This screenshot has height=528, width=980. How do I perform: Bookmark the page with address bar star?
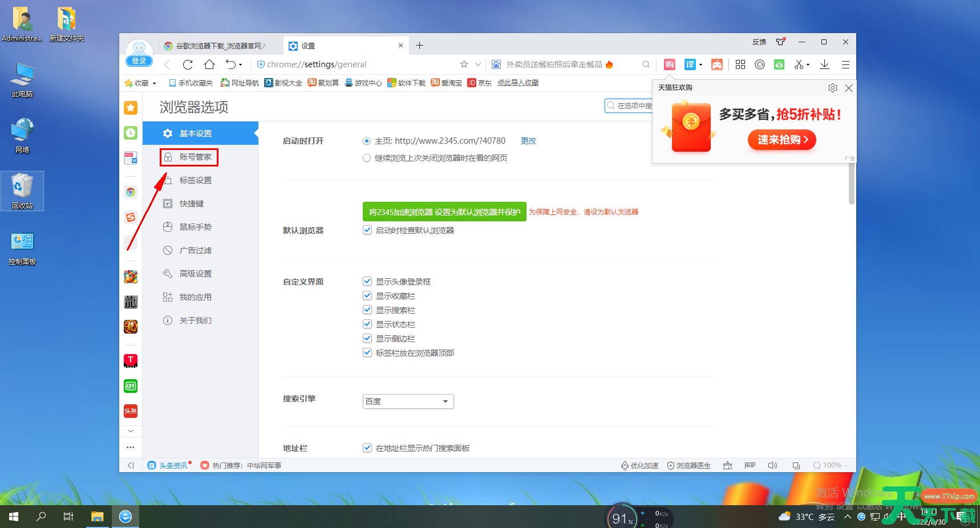[x=464, y=64]
